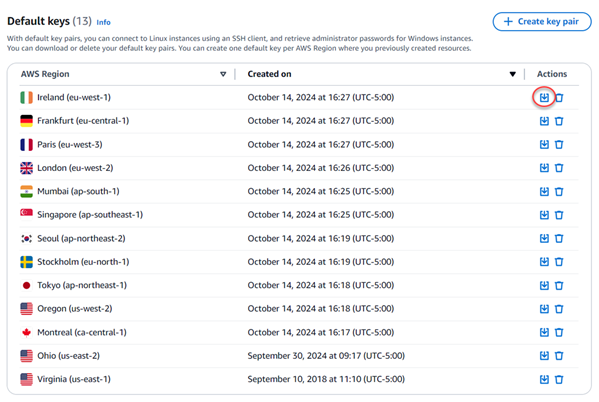Download the Oregon (us-west-2) key
Viewport: 599px width, 402px height.
point(544,309)
